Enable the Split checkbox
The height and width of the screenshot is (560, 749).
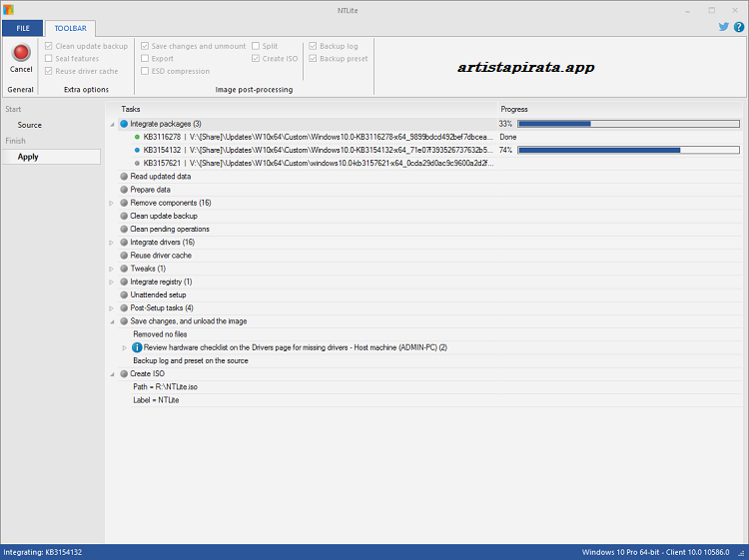(x=256, y=46)
